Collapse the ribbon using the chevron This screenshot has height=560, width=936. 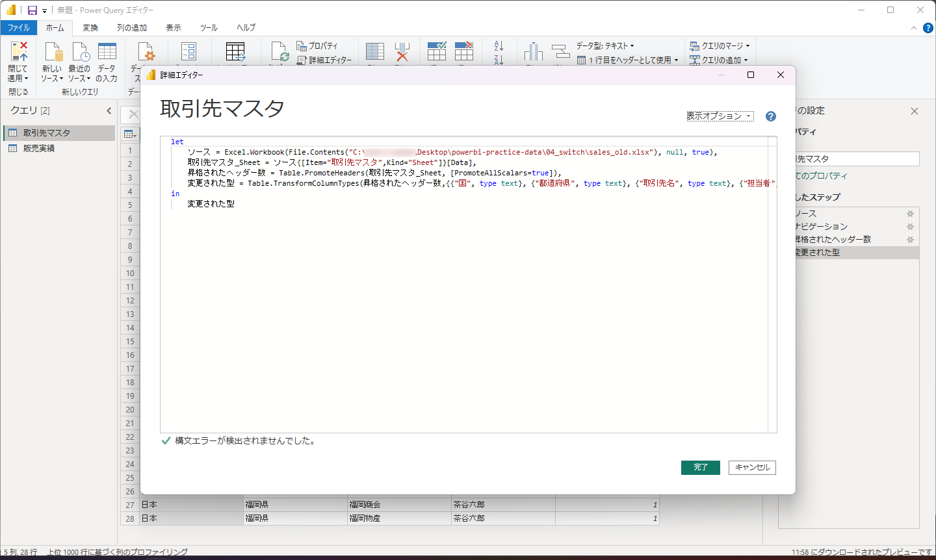point(914,28)
